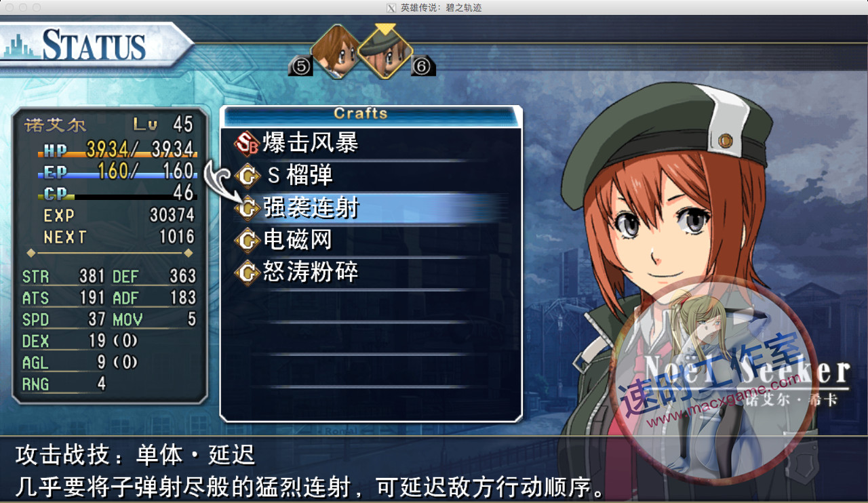Click the craft icon beside 怒涛粉碎
The image size is (868, 503).
pyautogui.click(x=248, y=273)
